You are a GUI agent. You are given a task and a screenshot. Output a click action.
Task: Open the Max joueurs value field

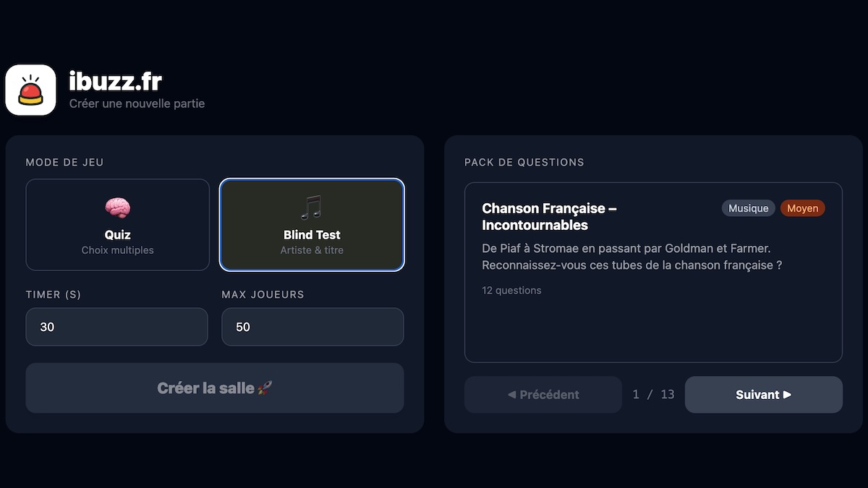(312, 327)
